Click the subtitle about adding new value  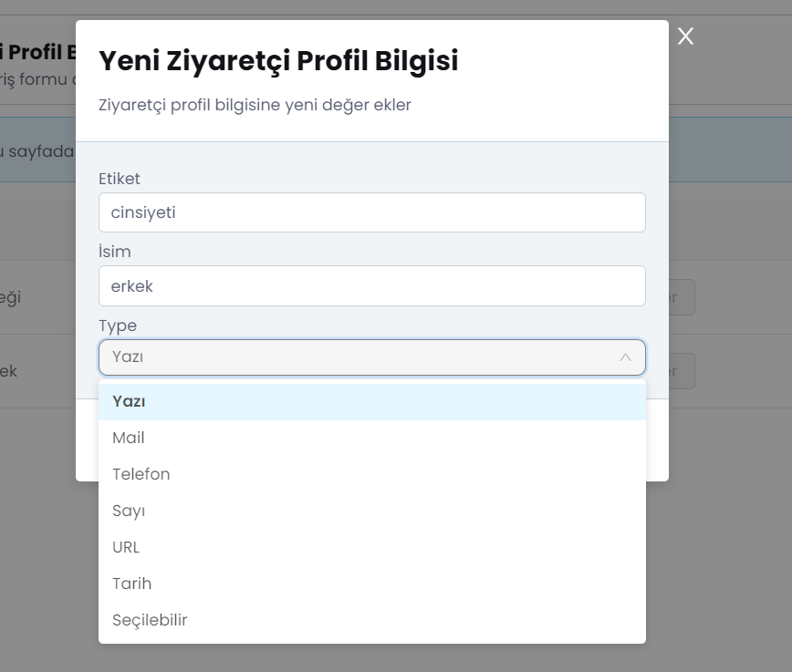pyautogui.click(x=255, y=105)
